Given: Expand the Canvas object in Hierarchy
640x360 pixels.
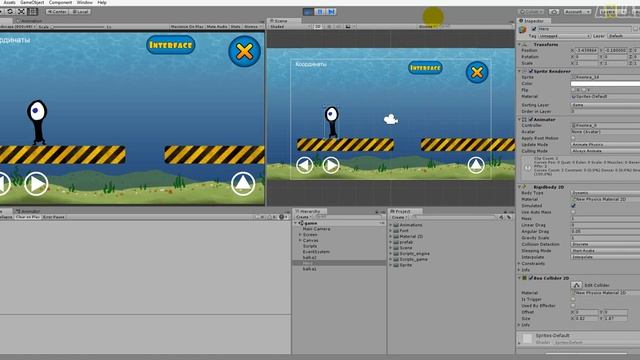Looking at the screenshot, I should pyautogui.click(x=300, y=240).
